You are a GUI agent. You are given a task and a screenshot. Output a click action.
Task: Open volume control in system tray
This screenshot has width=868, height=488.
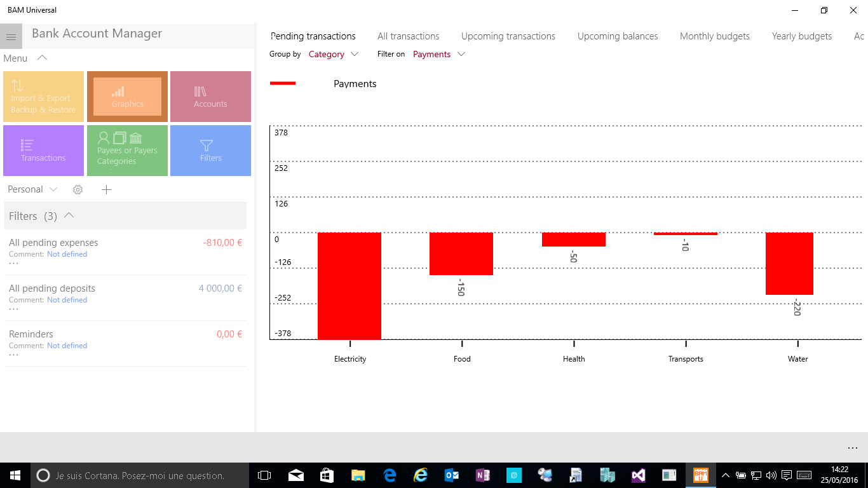(x=771, y=475)
